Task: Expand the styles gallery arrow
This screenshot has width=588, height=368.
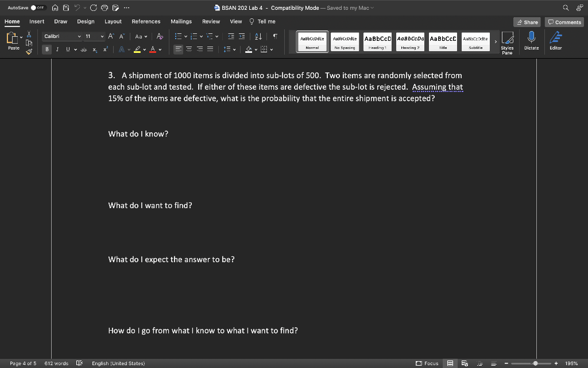Action: point(496,41)
